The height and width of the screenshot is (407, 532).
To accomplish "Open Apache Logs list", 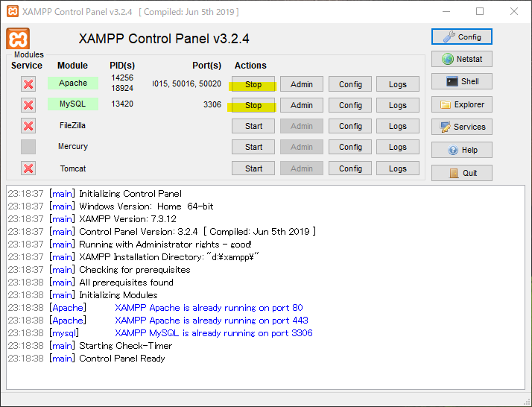I will (398, 84).
